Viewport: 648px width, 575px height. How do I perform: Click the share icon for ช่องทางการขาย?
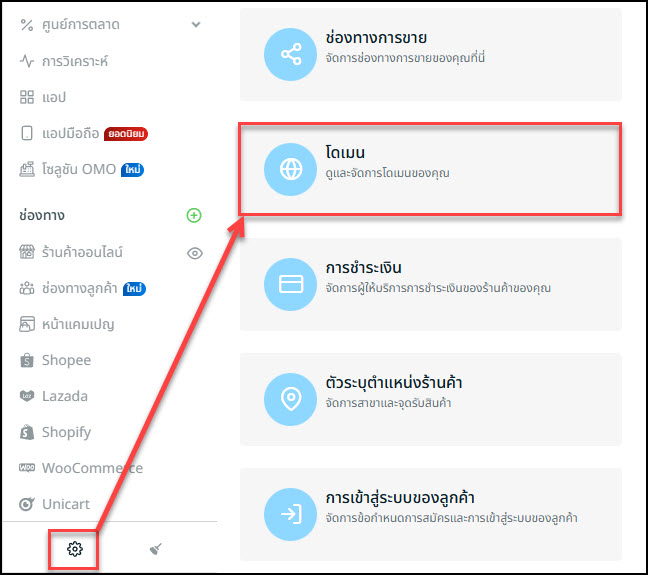click(x=291, y=54)
